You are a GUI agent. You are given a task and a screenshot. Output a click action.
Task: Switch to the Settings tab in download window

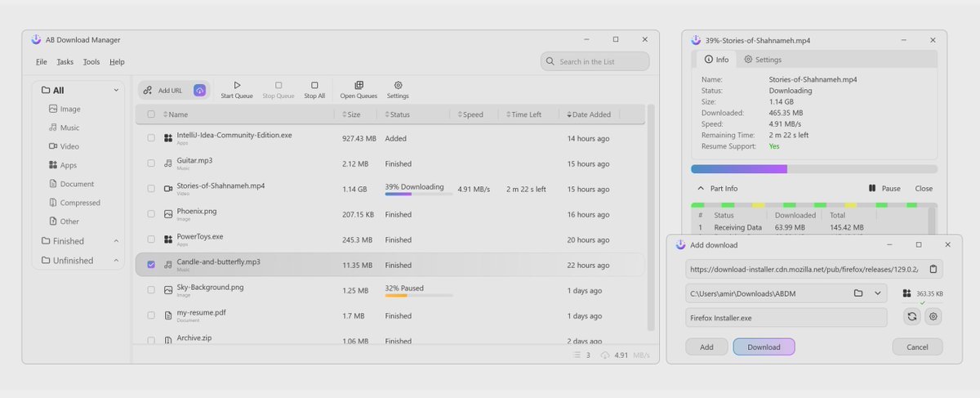point(762,60)
